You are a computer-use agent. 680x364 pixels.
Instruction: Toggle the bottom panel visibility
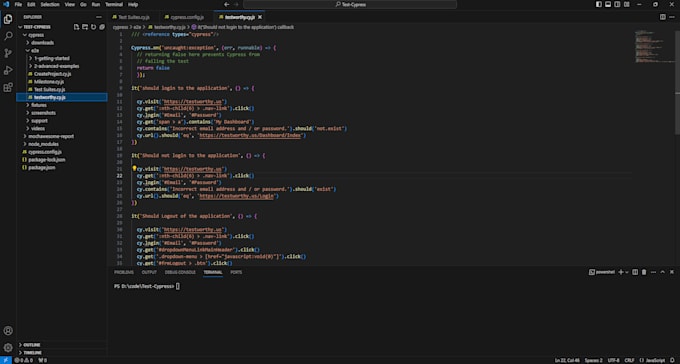608,4
